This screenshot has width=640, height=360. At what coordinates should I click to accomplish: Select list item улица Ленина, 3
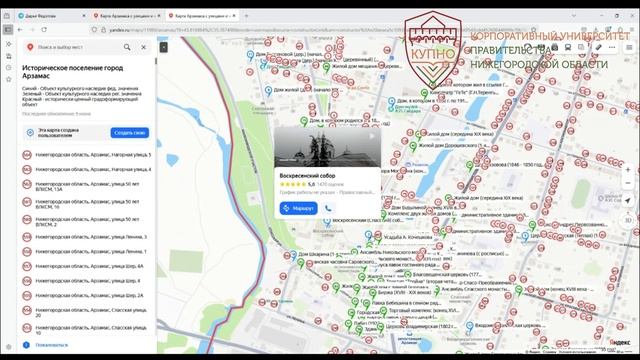[x=87, y=237]
